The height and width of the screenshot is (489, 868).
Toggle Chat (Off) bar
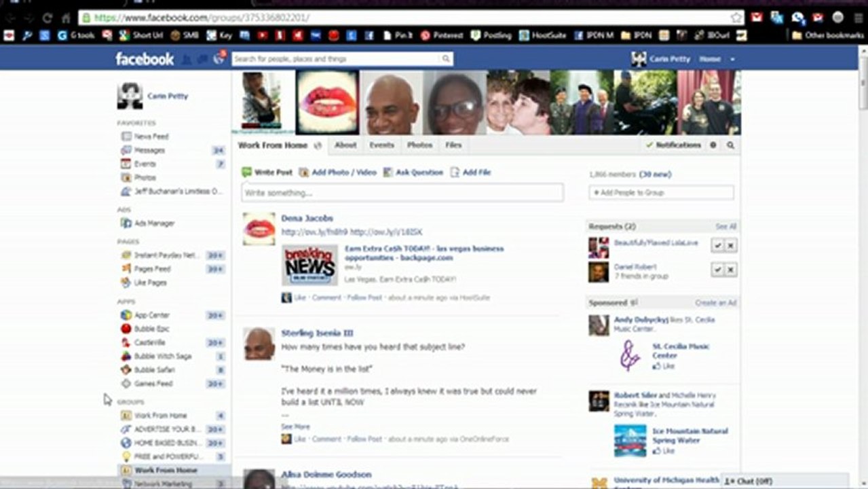point(785,481)
